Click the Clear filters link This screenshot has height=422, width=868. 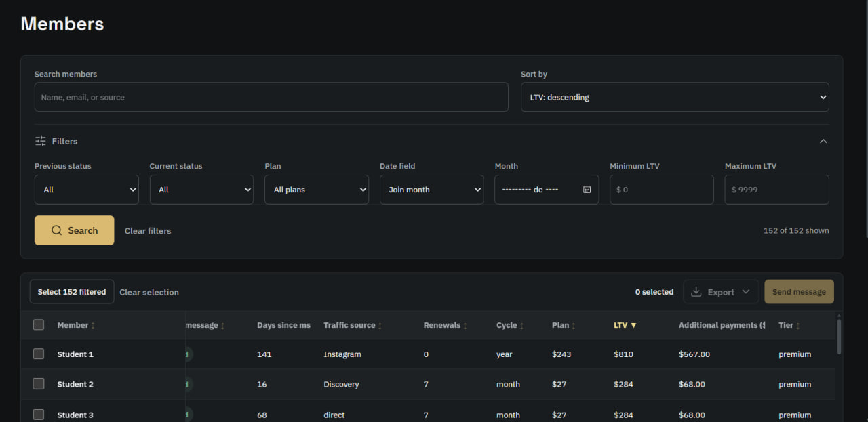click(x=148, y=230)
